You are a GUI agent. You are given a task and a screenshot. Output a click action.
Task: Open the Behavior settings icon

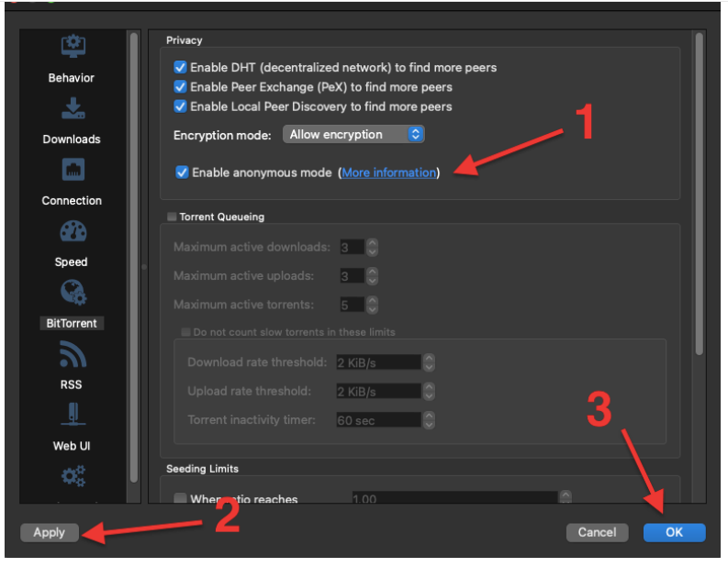73,46
